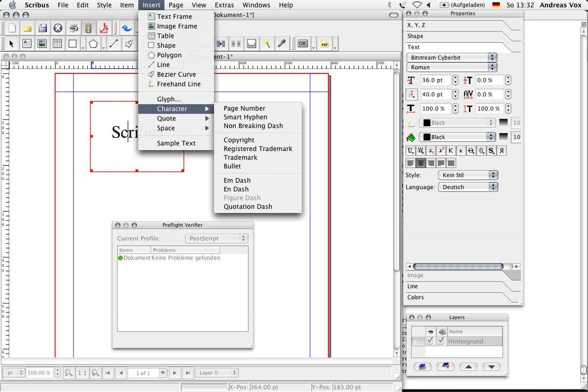This screenshot has height=392, width=588.
Task: Select Sample Text in Insert menu
Action: 176,143
